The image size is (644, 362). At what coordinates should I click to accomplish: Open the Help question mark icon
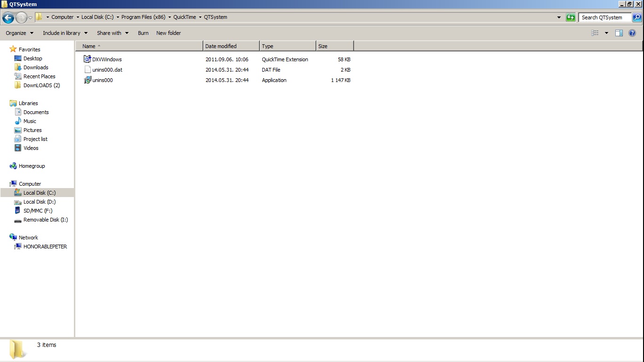tap(632, 33)
